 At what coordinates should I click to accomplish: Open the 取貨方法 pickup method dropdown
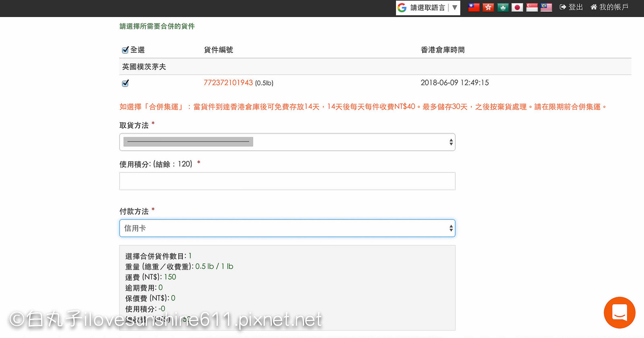pyautogui.click(x=287, y=142)
